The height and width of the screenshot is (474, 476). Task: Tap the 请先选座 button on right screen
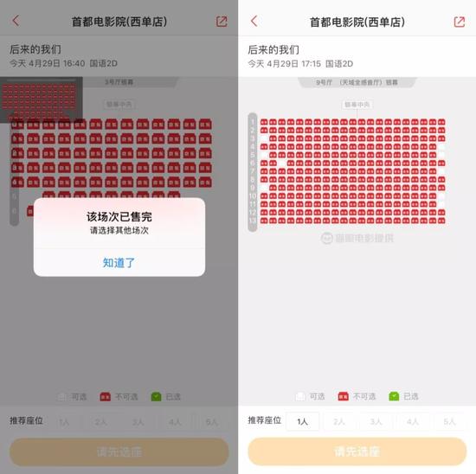tap(357, 452)
